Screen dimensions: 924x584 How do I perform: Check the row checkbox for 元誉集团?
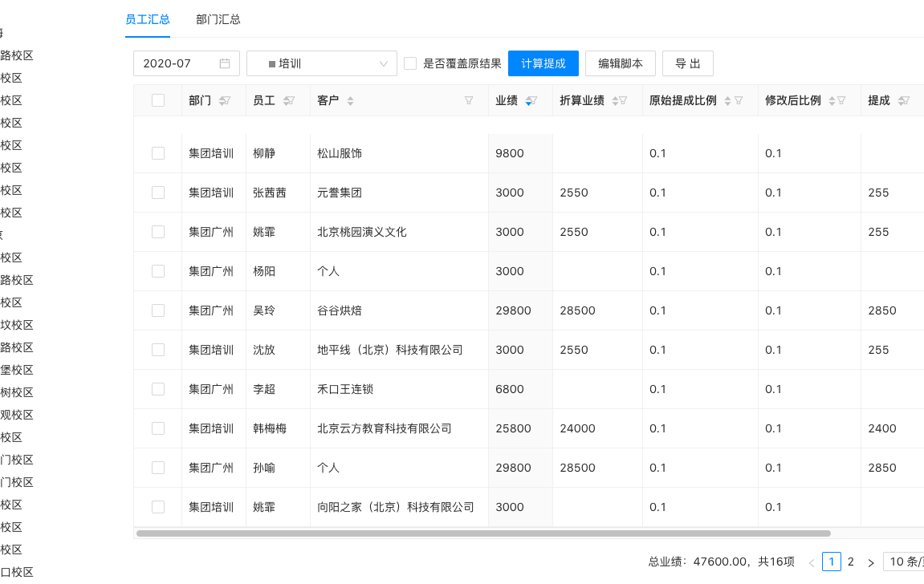tap(158, 193)
